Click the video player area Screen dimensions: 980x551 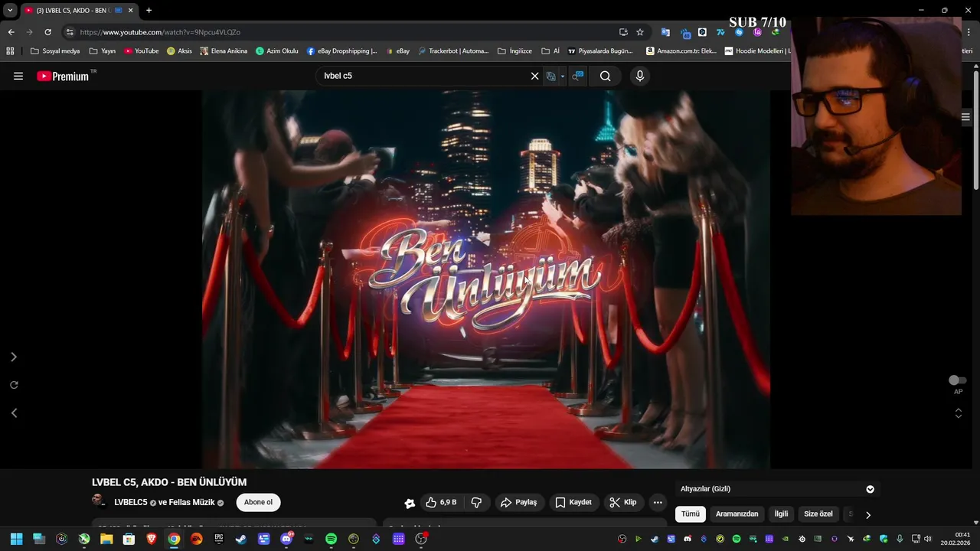486,279
